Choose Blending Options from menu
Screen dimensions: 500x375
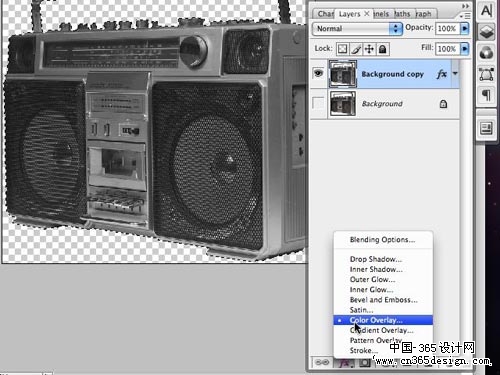click(383, 240)
